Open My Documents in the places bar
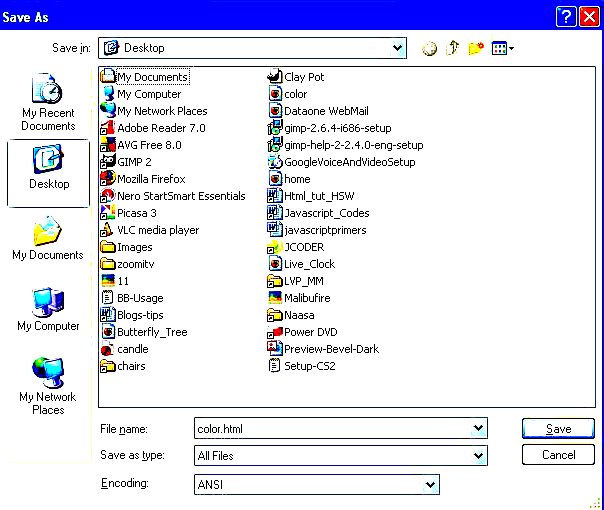This screenshot has width=604, height=510. pyautogui.click(x=48, y=239)
